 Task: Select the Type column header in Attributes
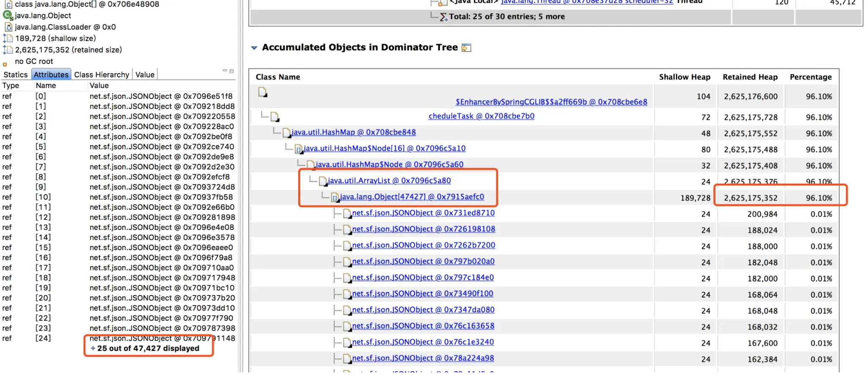(x=11, y=85)
